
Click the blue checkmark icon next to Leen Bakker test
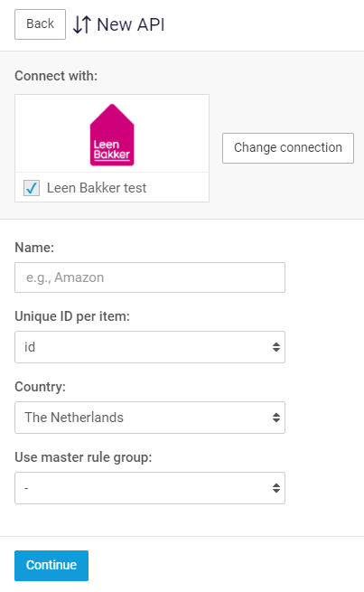pos(32,188)
